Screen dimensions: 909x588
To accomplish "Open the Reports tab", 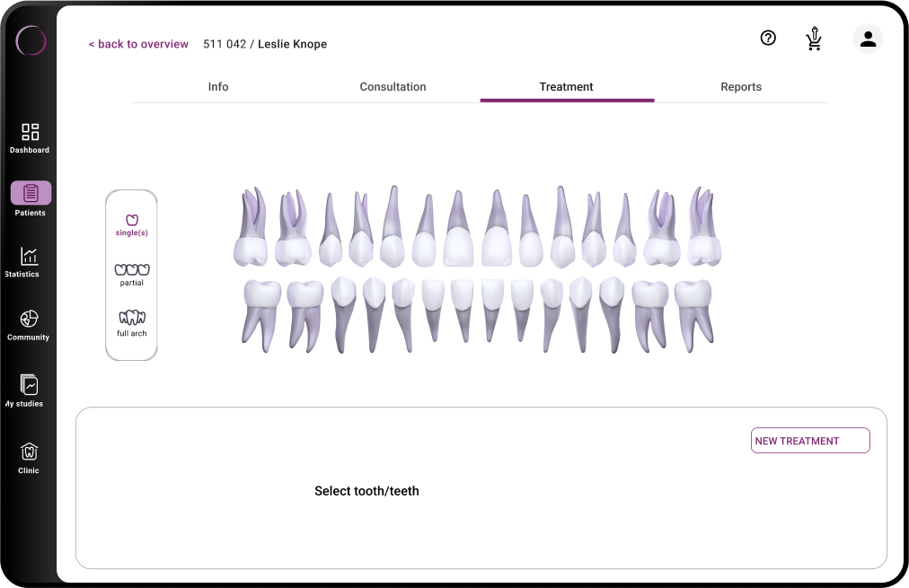I will 741,87.
